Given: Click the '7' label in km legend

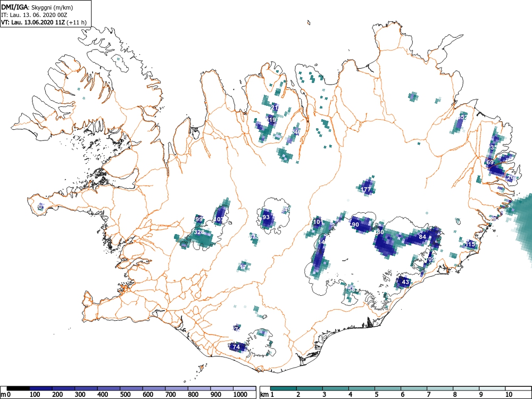Looking at the screenshot, I should point(428,394).
